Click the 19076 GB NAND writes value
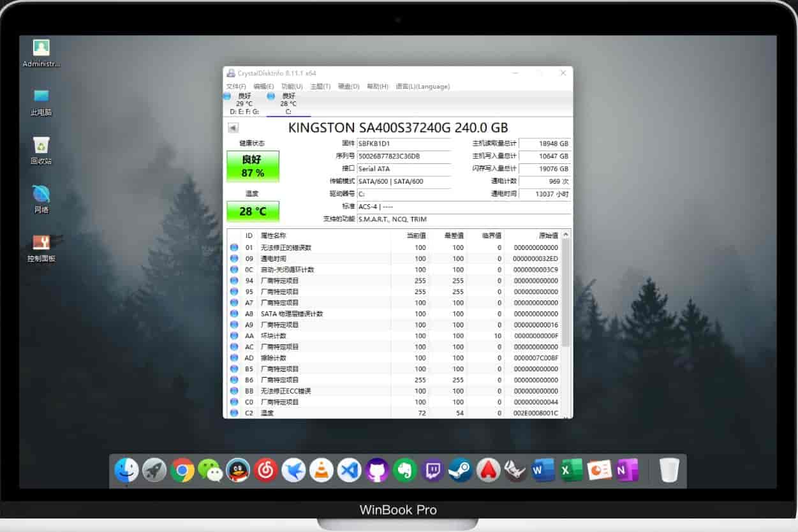 click(x=544, y=169)
